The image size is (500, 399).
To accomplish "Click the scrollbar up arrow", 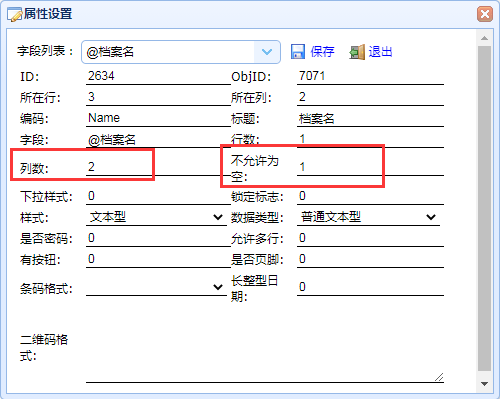I will [x=484, y=38].
